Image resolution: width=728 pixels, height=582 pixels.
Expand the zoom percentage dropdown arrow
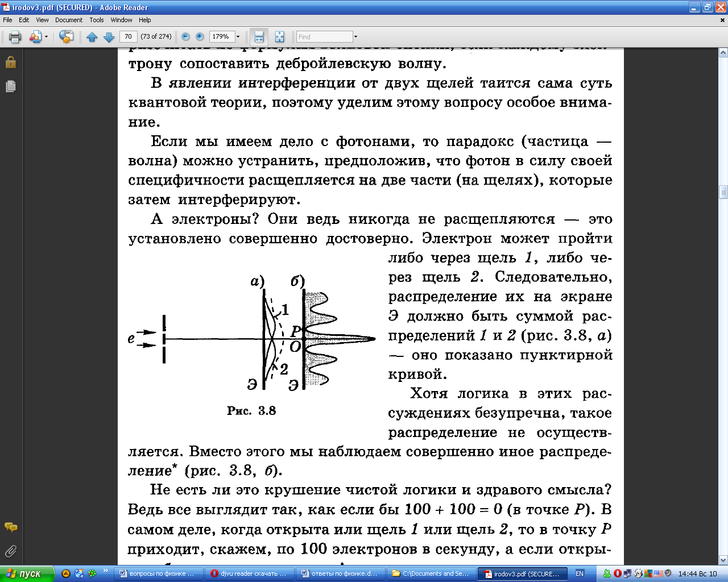(x=238, y=36)
